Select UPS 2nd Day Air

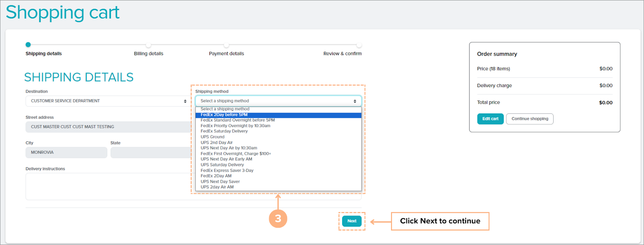216,142
